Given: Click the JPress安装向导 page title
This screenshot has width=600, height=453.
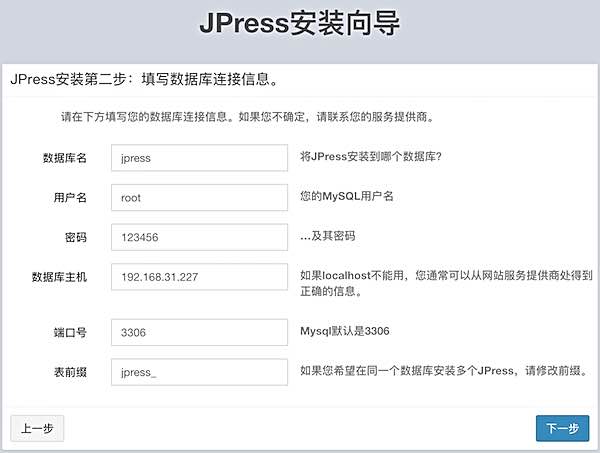Looking at the screenshot, I should [x=299, y=26].
